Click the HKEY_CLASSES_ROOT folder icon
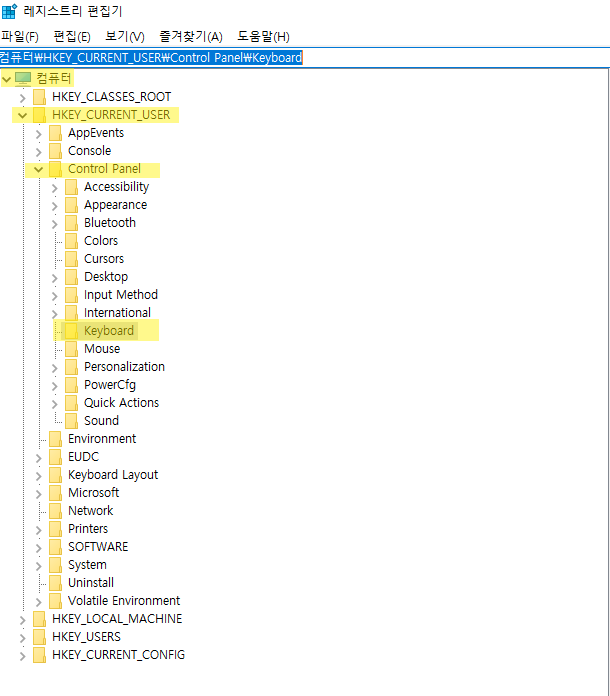The width and height of the screenshot is (610, 696). [x=40, y=97]
